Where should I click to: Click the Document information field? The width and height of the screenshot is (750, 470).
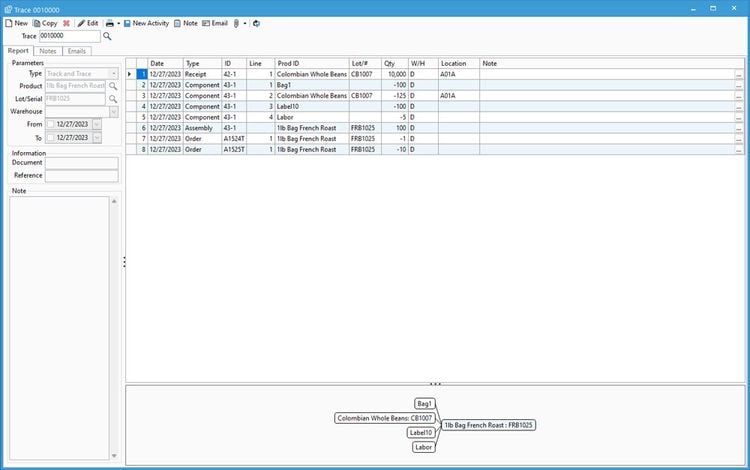coord(81,163)
